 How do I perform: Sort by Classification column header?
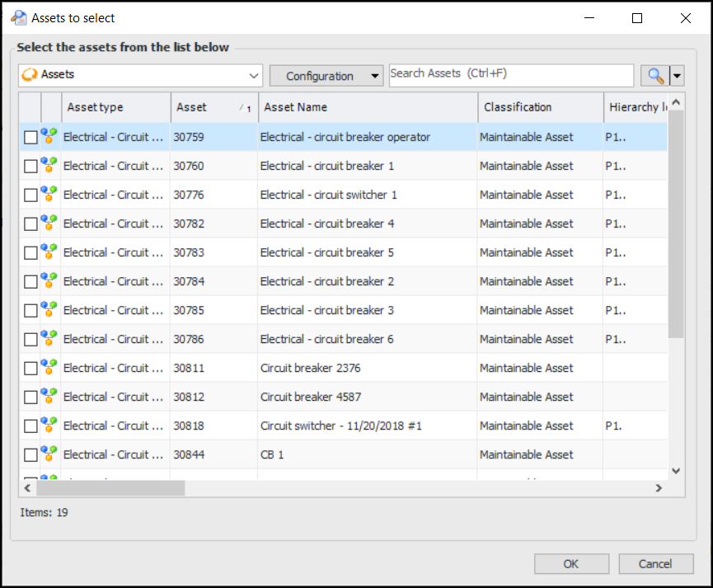point(540,107)
